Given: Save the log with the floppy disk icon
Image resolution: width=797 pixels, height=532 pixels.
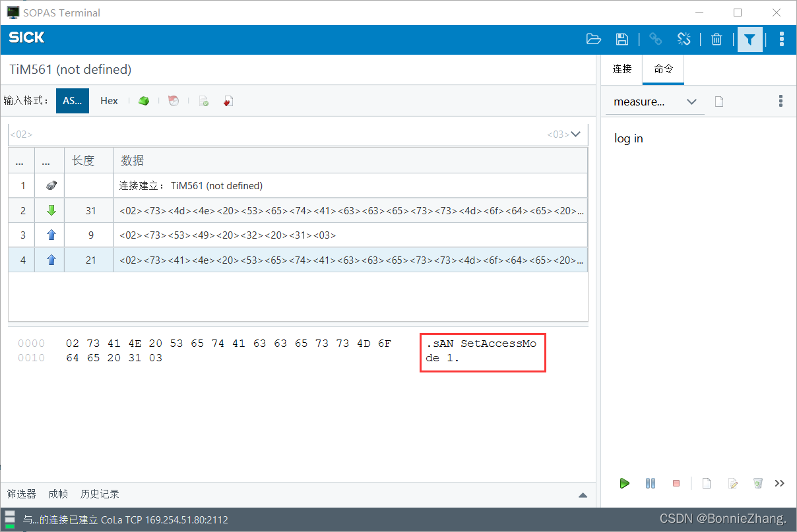Looking at the screenshot, I should [x=622, y=40].
